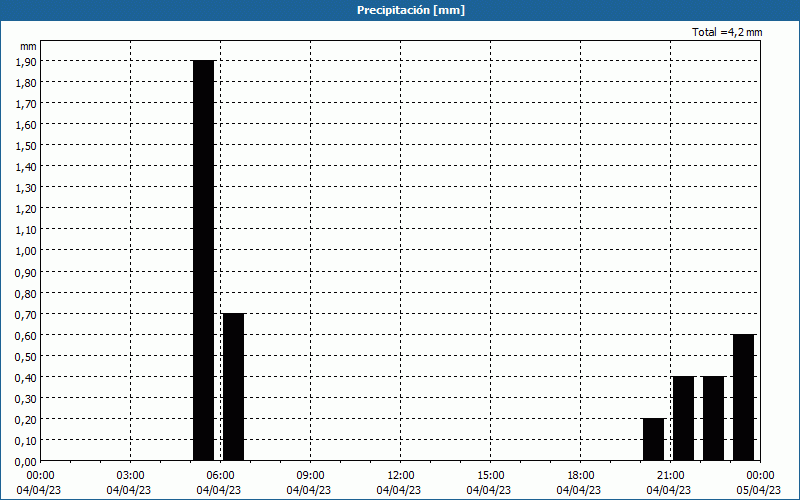Pick the 0,80 y-axis value

(x=26, y=293)
